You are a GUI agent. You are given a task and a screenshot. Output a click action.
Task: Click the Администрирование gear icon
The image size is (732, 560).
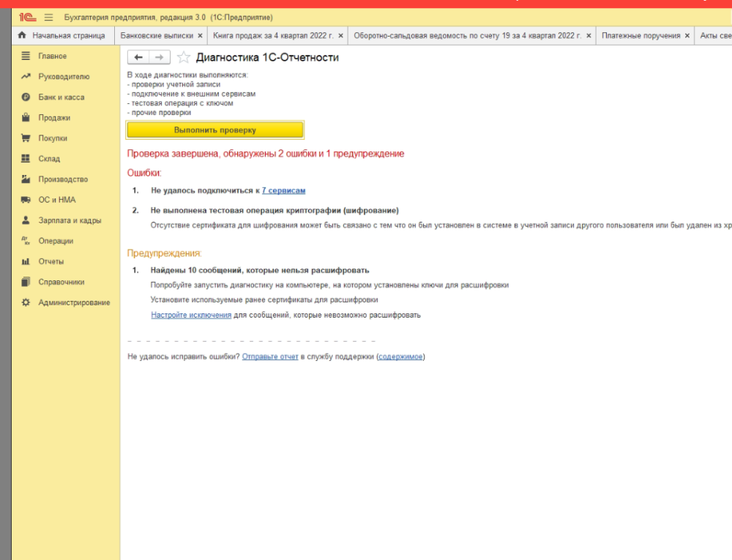point(26,302)
